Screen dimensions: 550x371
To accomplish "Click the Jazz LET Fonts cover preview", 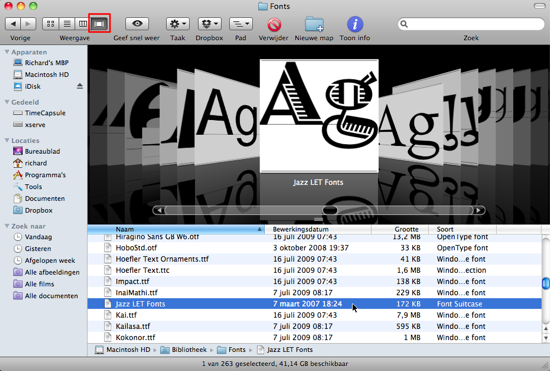I will click(319, 116).
